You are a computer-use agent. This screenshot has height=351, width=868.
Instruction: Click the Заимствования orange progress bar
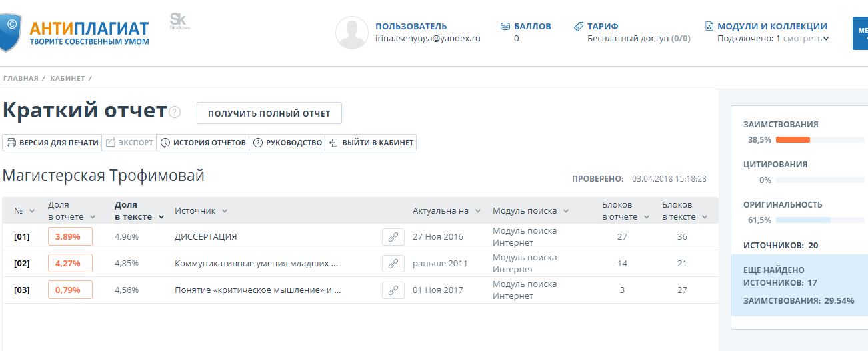coord(793,140)
